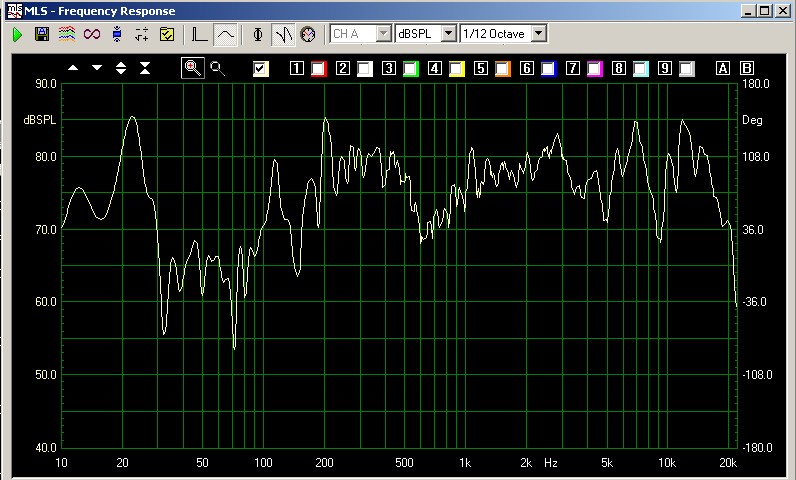Viewport: 796px width, 480px height.
Task: Click the A marker button
Action: point(723,68)
